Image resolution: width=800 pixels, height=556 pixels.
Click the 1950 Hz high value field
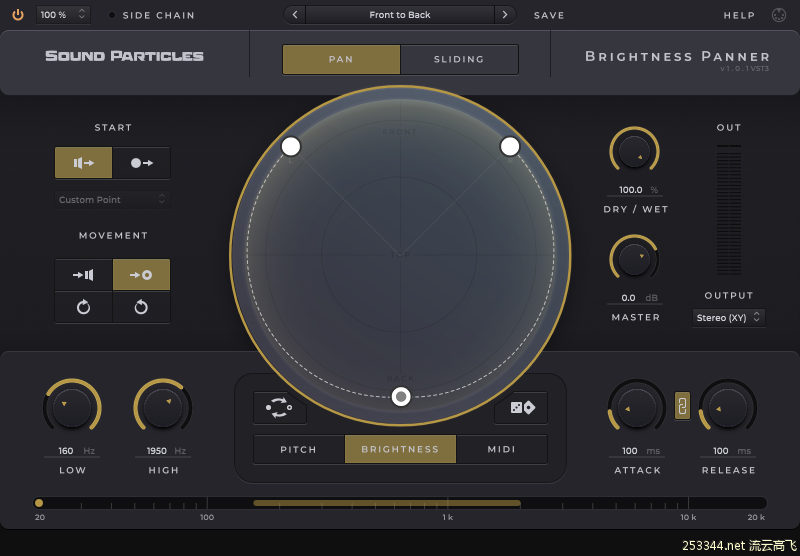click(x=163, y=451)
